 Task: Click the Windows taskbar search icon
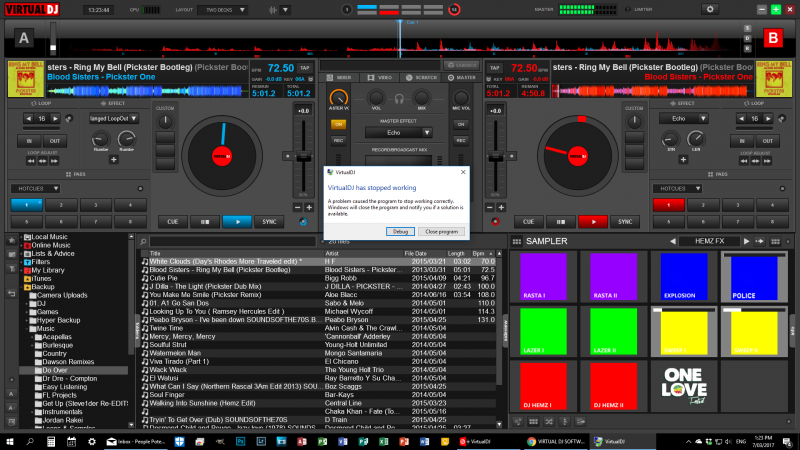30,441
